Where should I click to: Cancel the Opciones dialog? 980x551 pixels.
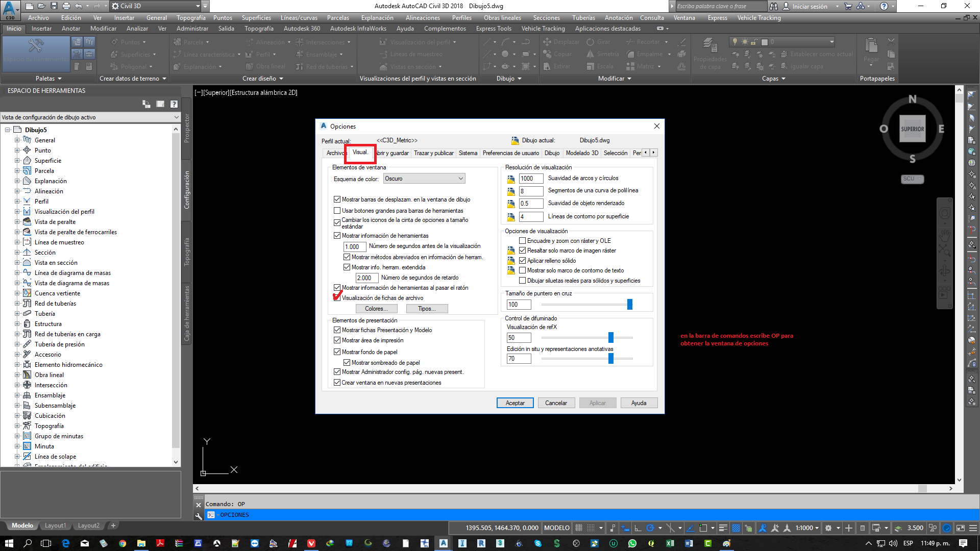tap(556, 403)
